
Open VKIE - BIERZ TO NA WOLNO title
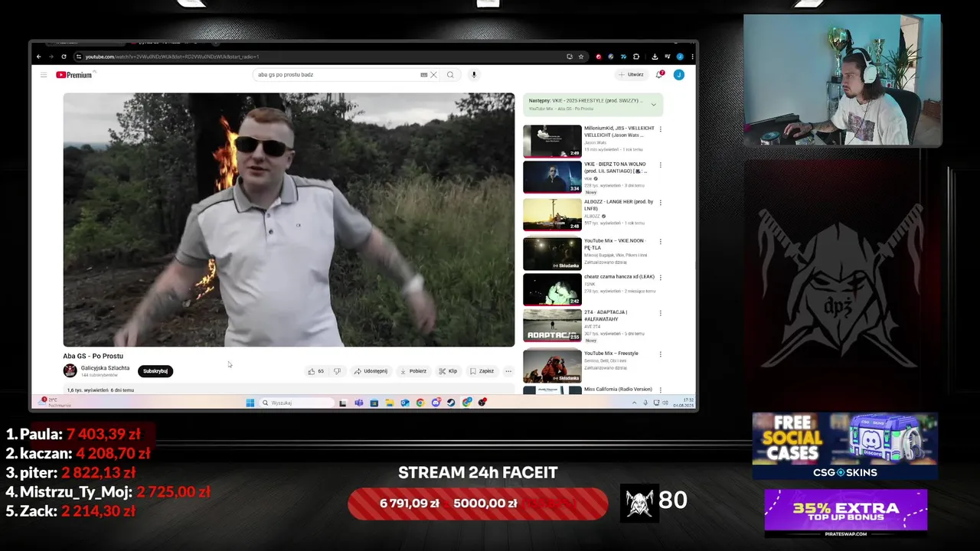616,167
